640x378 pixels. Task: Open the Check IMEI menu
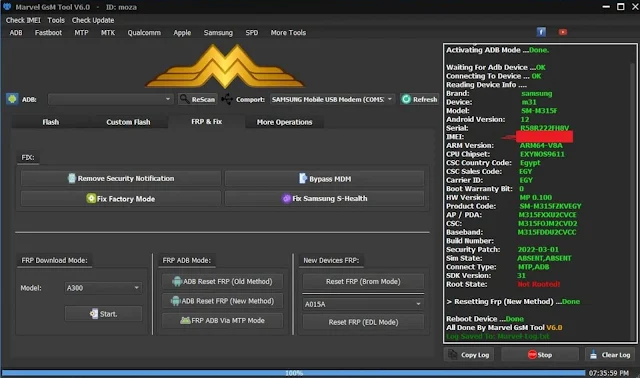[23, 20]
